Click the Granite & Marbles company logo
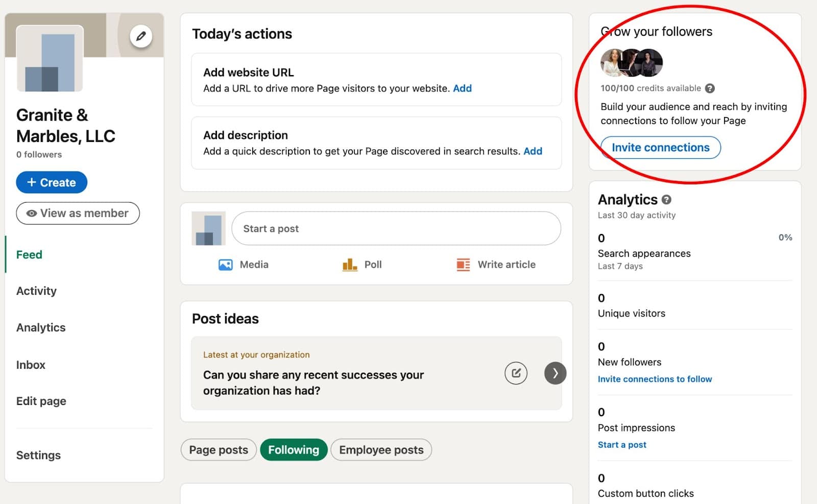 (x=50, y=59)
